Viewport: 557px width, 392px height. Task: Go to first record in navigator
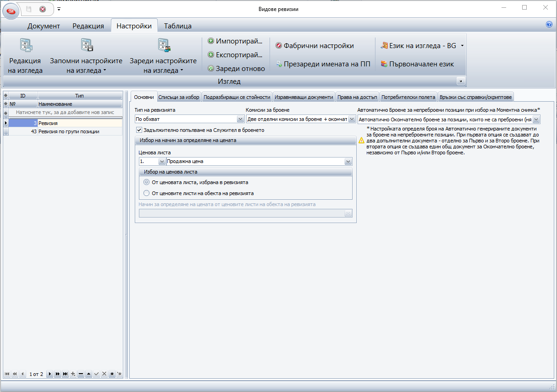[x=7, y=374]
